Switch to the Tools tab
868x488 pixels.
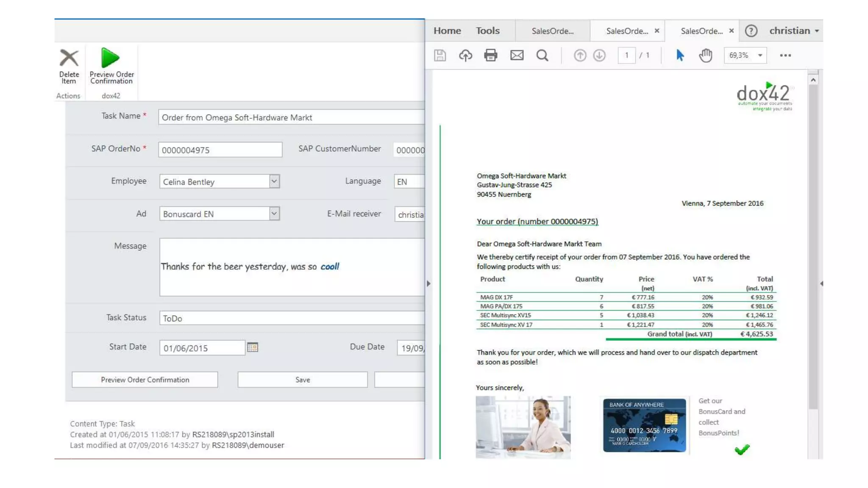(x=487, y=31)
